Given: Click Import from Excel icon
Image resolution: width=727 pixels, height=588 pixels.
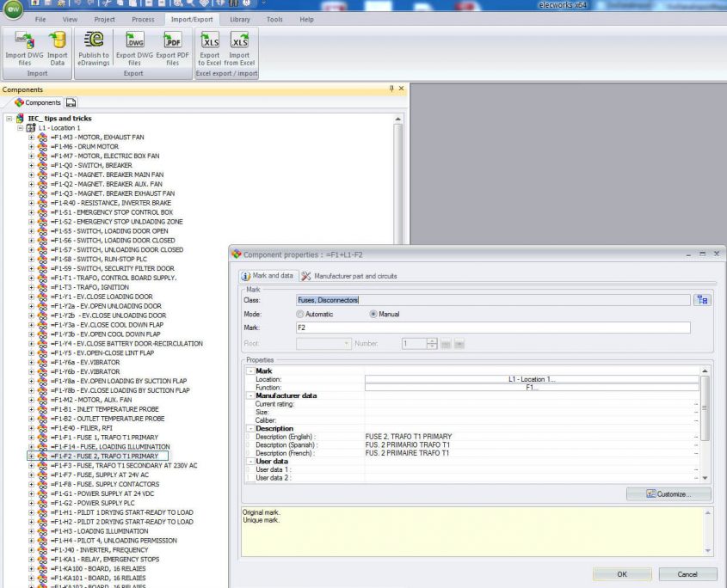Looking at the screenshot, I should [239, 40].
